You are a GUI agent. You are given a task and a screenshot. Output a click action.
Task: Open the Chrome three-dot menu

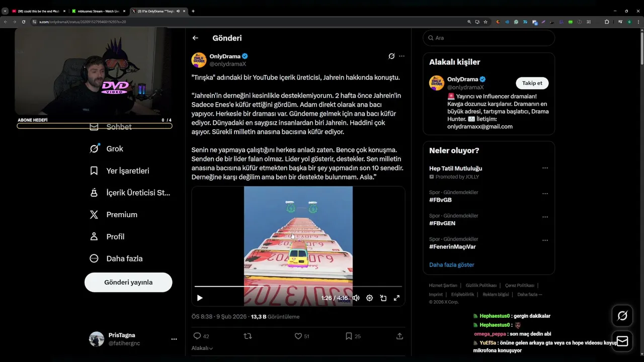tap(638, 22)
